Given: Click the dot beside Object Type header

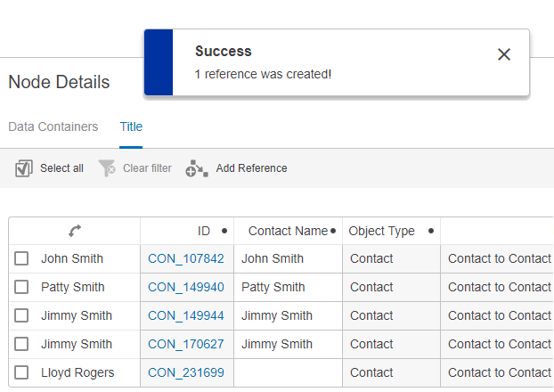Looking at the screenshot, I should pyautogui.click(x=431, y=231).
